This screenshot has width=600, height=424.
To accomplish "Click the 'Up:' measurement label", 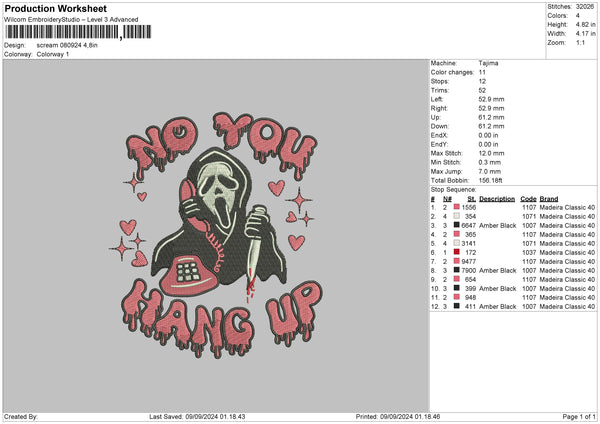I will 435,117.
